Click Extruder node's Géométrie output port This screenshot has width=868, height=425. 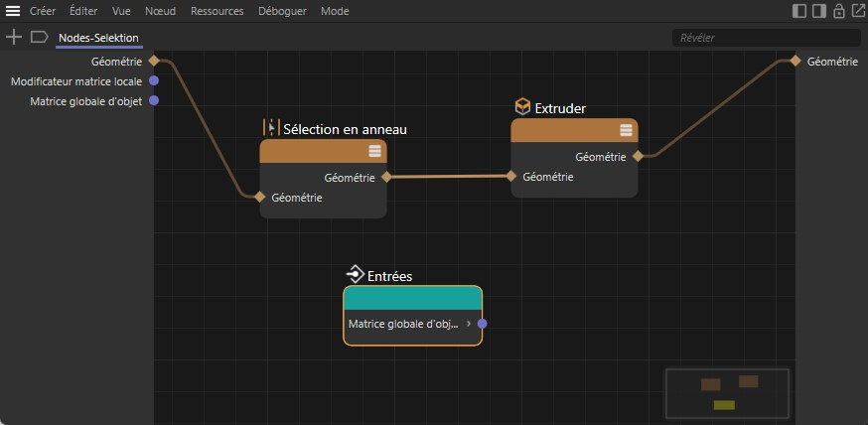638,156
